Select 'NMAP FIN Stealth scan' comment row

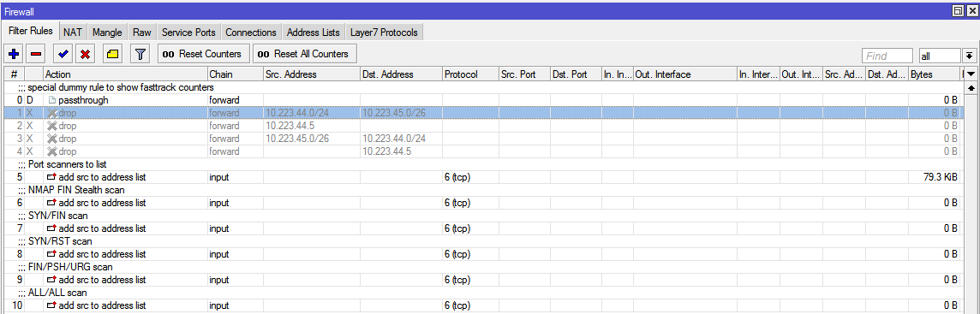point(484,190)
